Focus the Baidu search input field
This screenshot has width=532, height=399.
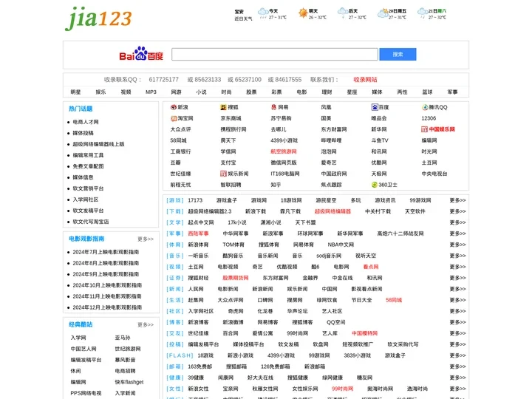coord(274,54)
